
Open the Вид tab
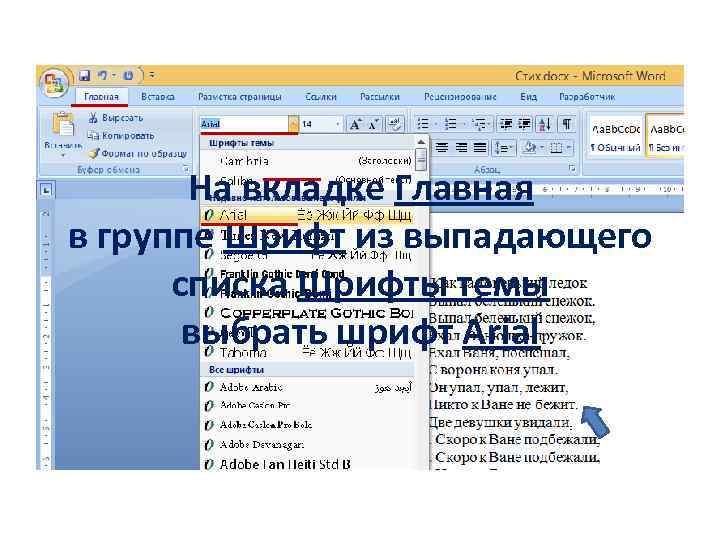pos(529,97)
